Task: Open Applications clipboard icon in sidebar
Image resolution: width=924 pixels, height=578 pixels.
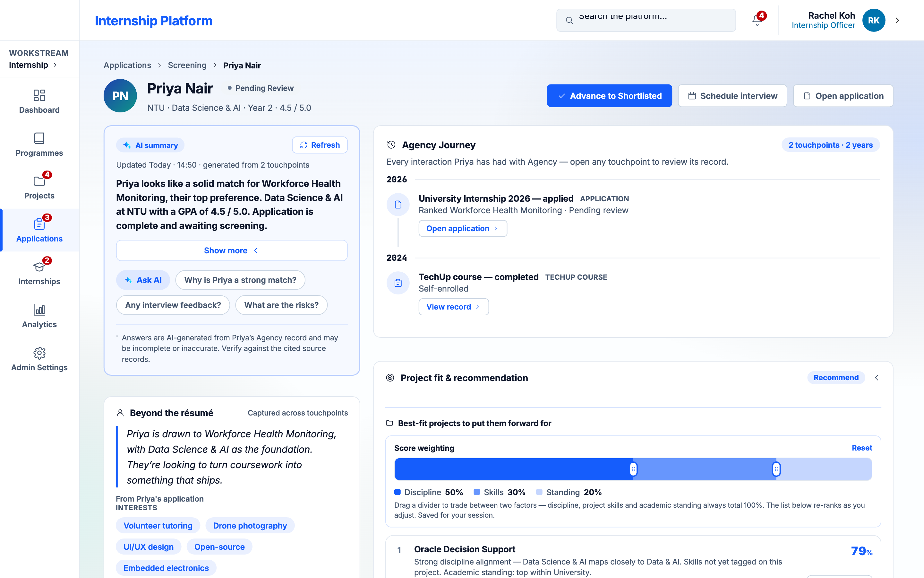Action: [x=39, y=223]
